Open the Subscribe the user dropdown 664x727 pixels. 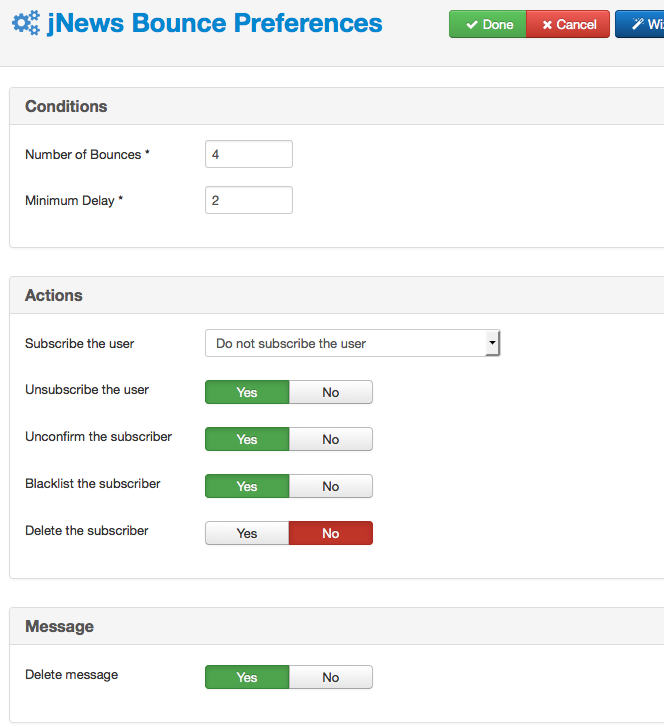pyautogui.click(x=352, y=343)
